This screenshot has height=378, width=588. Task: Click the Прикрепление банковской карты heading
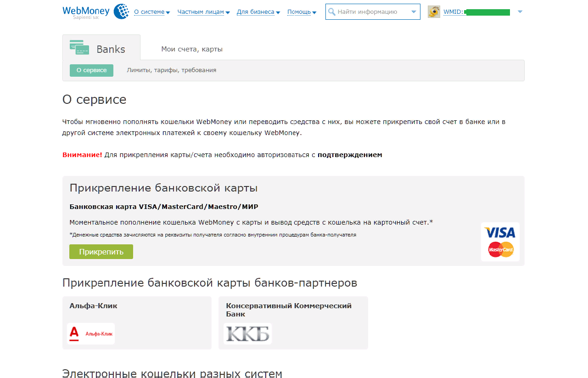(163, 188)
